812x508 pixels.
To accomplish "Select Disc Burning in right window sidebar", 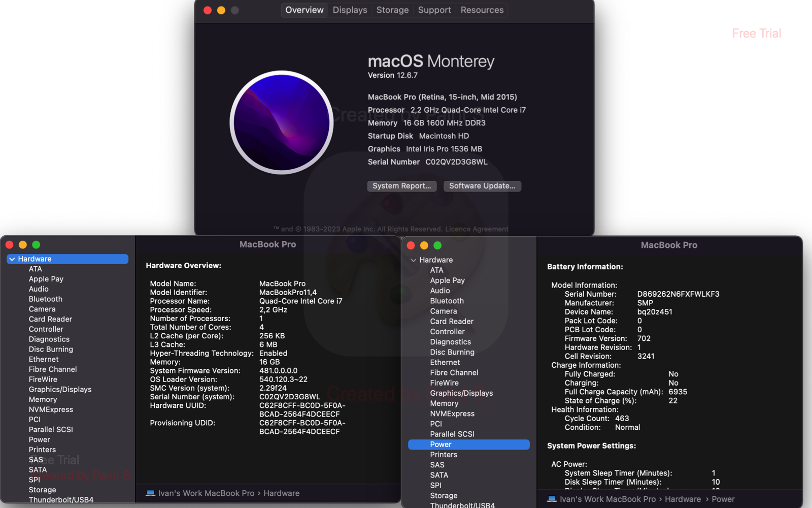I will (452, 352).
